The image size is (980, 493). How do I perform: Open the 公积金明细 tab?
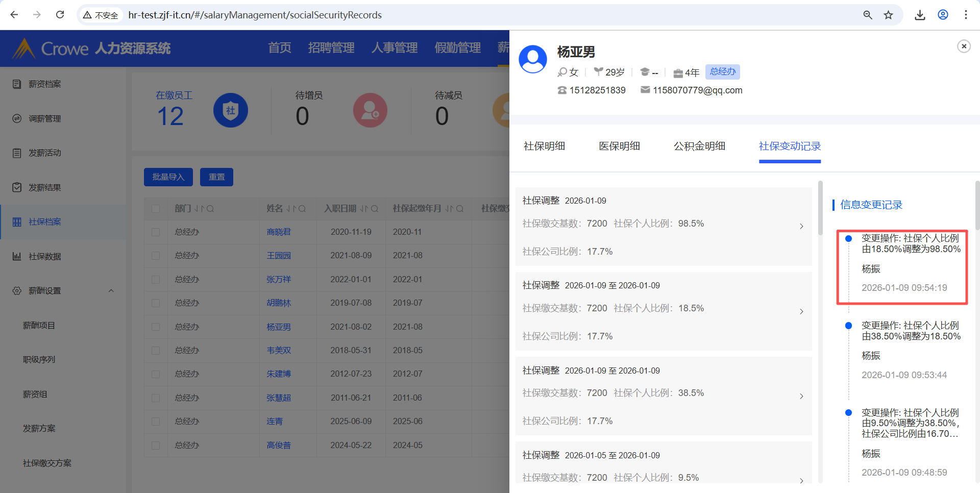(x=699, y=146)
